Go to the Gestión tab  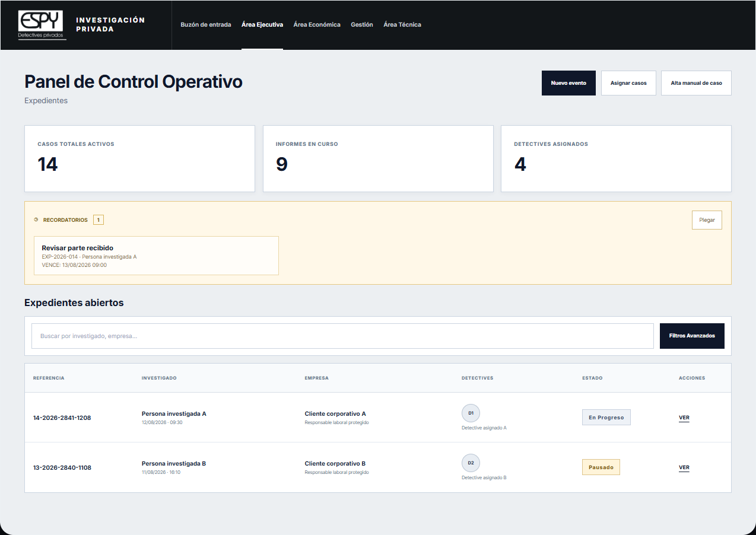(x=362, y=25)
